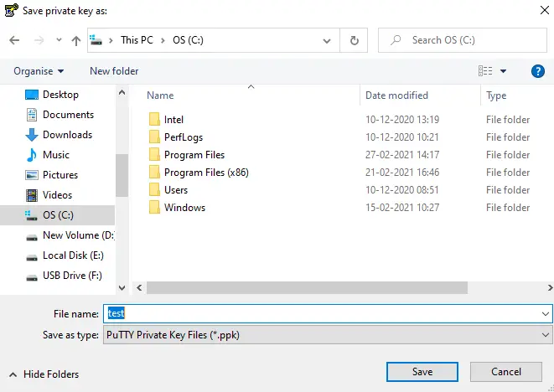Click the Forward navigation arrow
The image size is (554, 392).
39,40
